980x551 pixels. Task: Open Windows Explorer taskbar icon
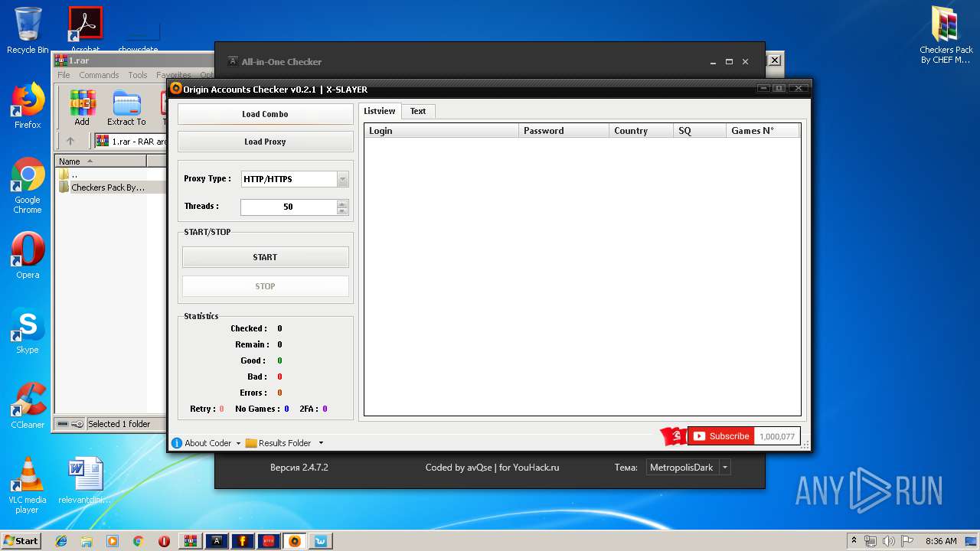tap(87, 541)
